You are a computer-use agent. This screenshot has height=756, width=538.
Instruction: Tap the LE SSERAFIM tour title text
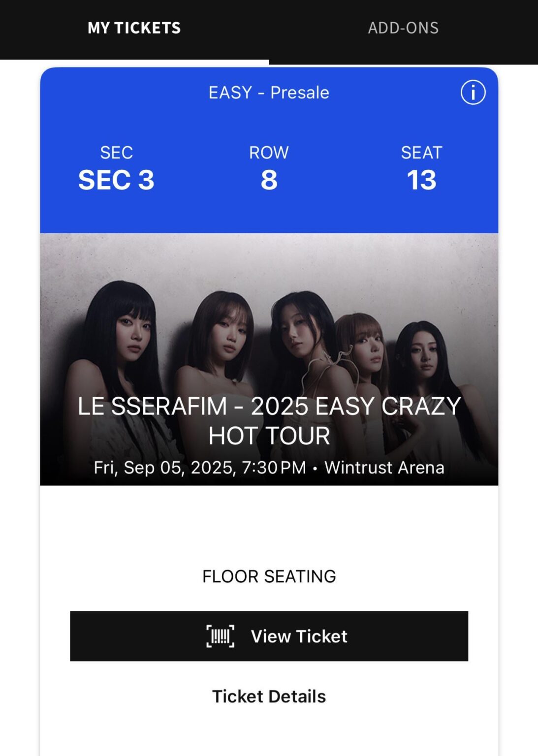pos(269,421)
